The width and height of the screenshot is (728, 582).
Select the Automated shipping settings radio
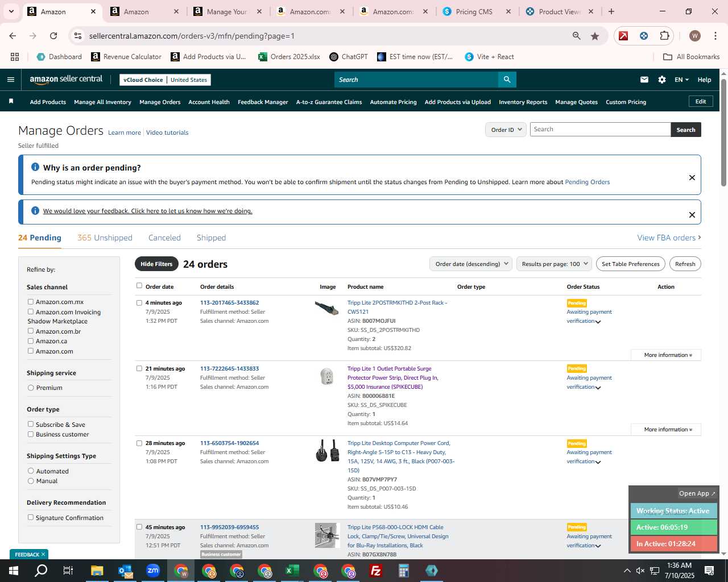[31, 471]
